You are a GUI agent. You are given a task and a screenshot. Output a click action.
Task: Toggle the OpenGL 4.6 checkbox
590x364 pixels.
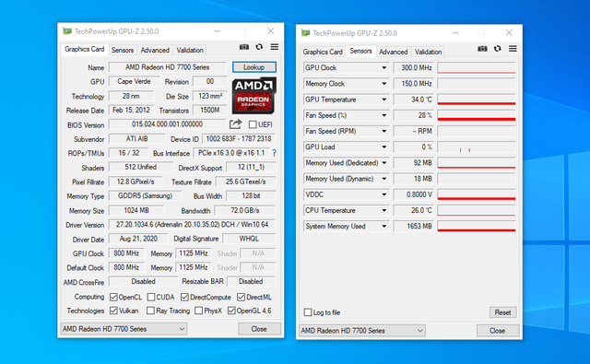231,311
